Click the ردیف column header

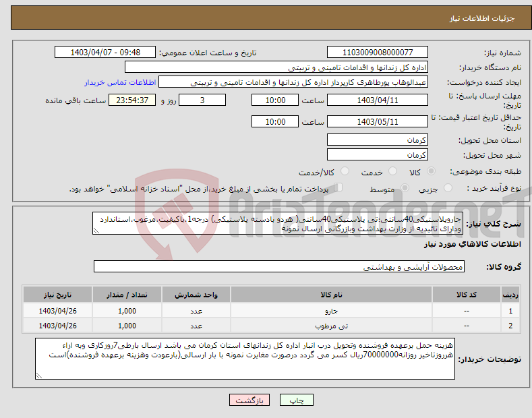click(510, 295)
